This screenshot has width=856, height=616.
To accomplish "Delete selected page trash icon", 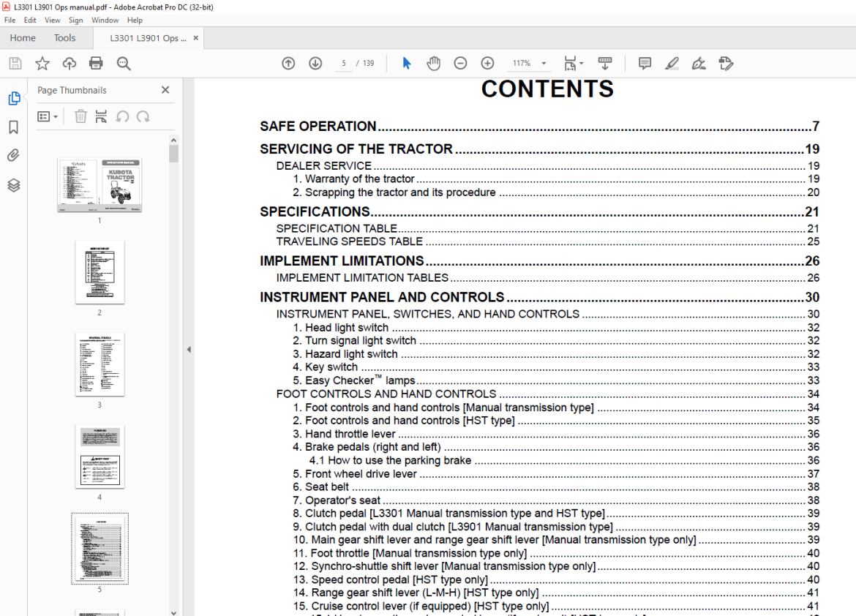I will click(80, 116).
